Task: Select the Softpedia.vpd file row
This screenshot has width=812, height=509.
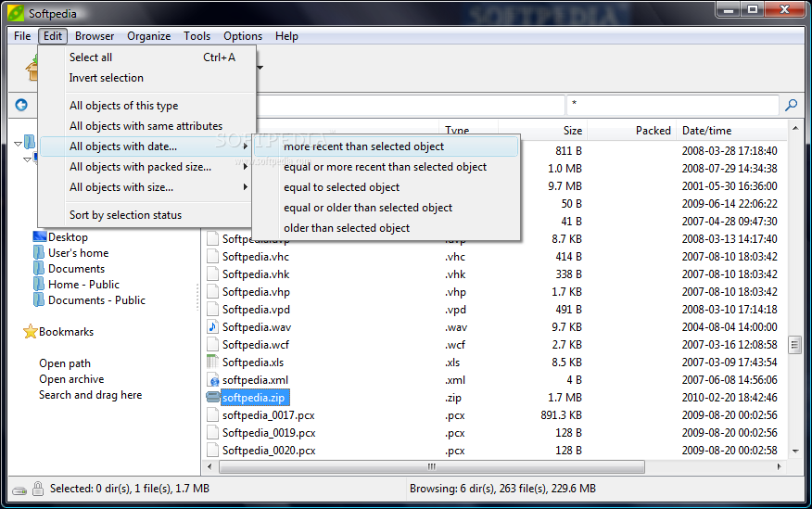Action: tap(495, 309)
